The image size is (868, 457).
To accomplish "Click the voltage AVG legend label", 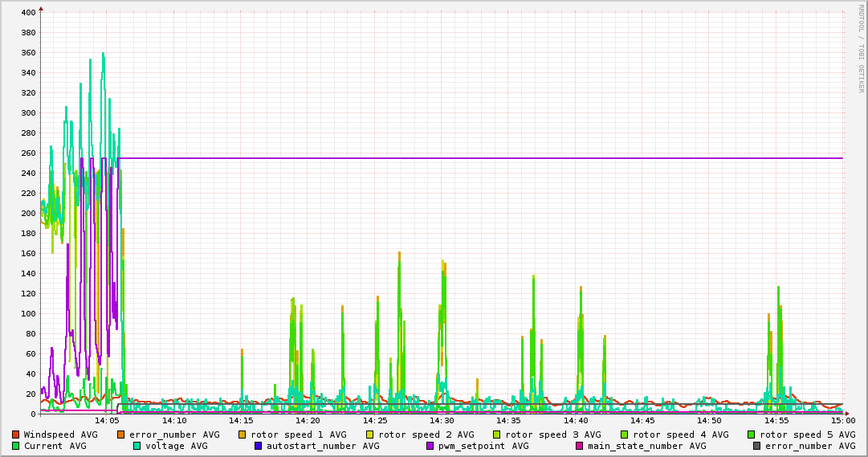I will pyautogui.click(x=176, y=446).
